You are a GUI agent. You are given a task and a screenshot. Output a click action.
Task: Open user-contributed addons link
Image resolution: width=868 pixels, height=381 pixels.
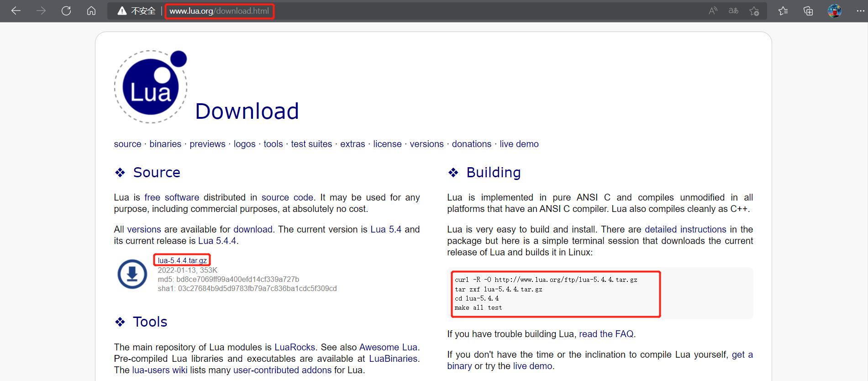tap(282, 370)
